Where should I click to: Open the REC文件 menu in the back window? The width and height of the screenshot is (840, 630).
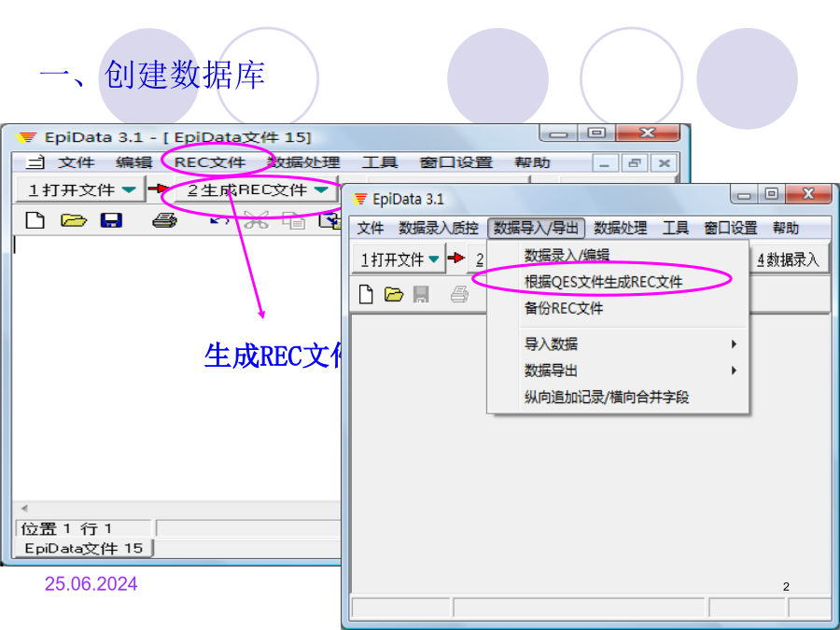coord(210,162)
